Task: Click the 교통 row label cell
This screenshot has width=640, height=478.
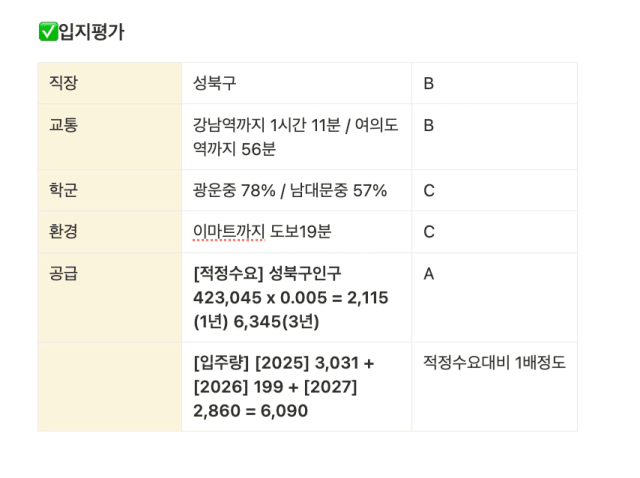Action: coord(109,137)
